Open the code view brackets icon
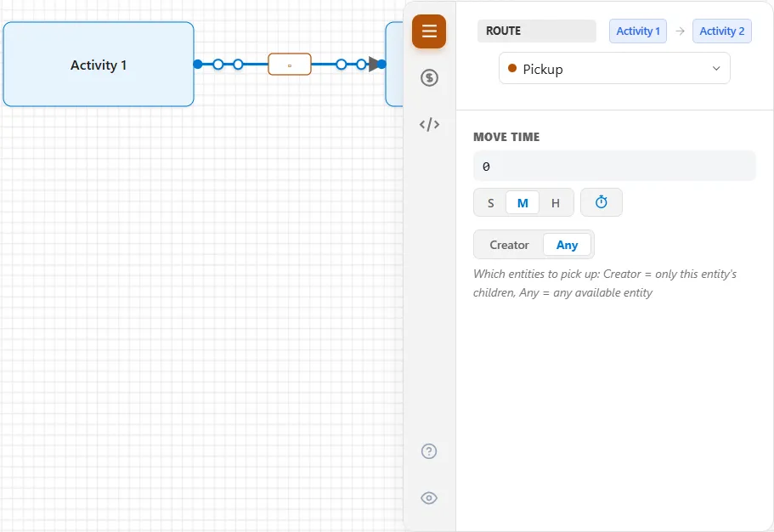This screenshot has height=532, width=774. pyautogui.click(x=429, y=124)
